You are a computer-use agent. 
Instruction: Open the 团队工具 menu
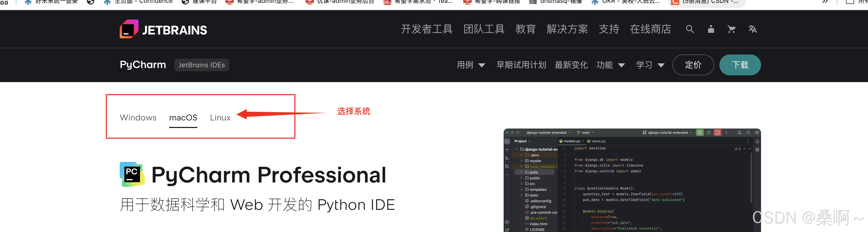point(484,29)
